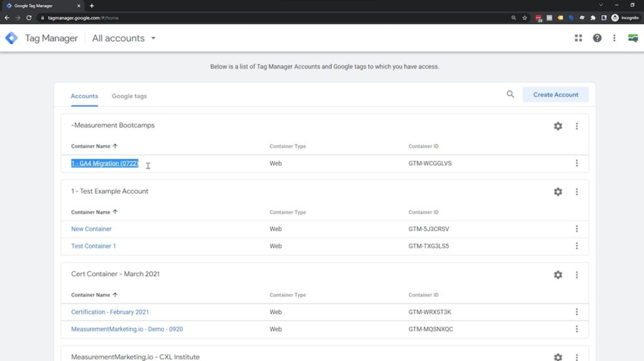Open the Google apps grid icon
Image resolution: width=644 pixels, height=361 pixels.
578,38
